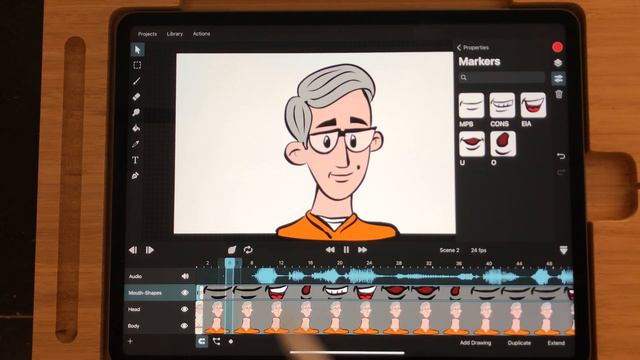Select the CONS mouth marker

(x=502, y=105)
